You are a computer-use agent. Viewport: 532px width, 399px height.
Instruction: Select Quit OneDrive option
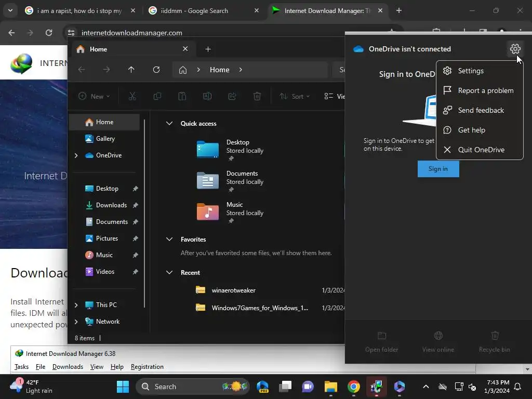click(x=480, y=150)
